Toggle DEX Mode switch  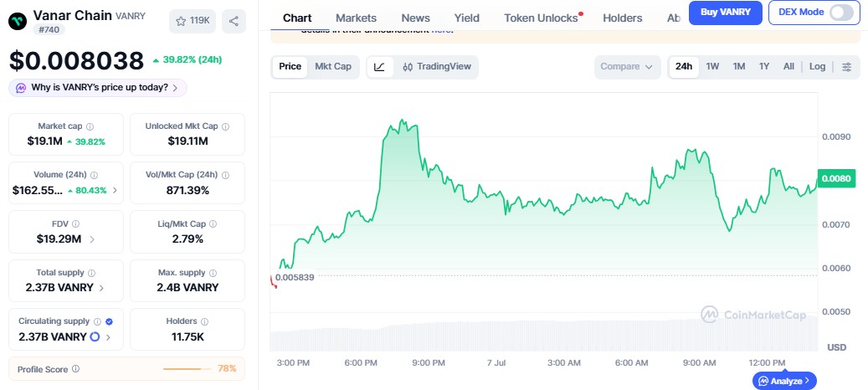click(x=841, y=13)
